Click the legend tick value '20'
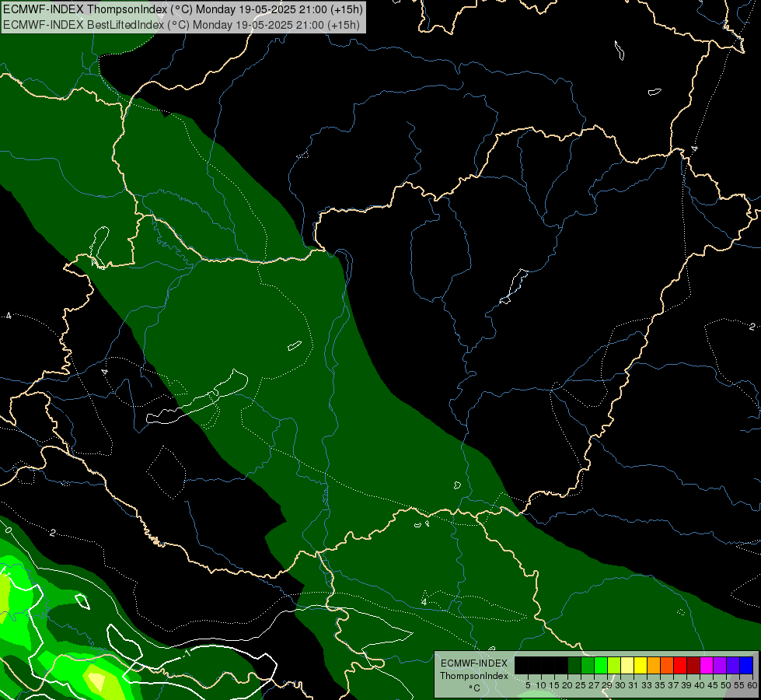 pyautogui.click(x=567, y=685)
